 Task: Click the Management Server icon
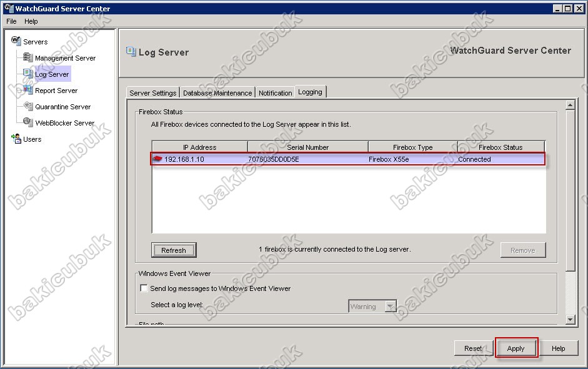tap(27, 57)
